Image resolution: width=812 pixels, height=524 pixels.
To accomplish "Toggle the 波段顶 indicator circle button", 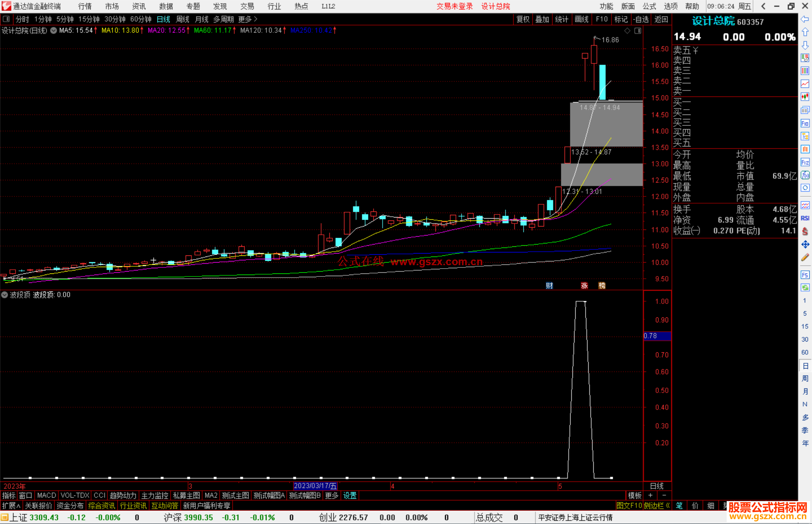I will [x=5, y=295].
